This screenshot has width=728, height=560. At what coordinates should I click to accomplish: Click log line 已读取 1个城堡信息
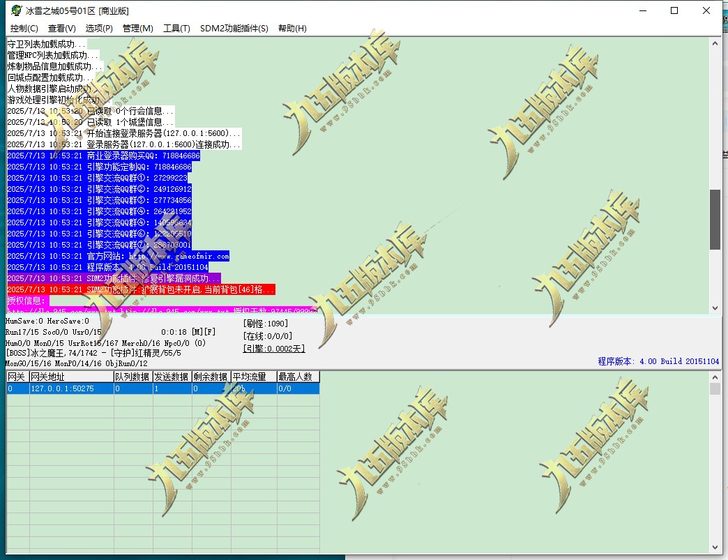pos(91,122)
